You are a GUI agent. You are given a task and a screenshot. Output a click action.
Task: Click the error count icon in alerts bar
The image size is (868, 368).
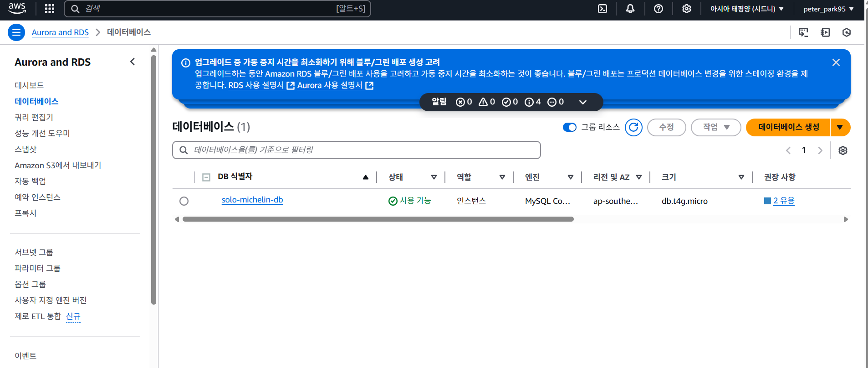click(x=460, y=102)
